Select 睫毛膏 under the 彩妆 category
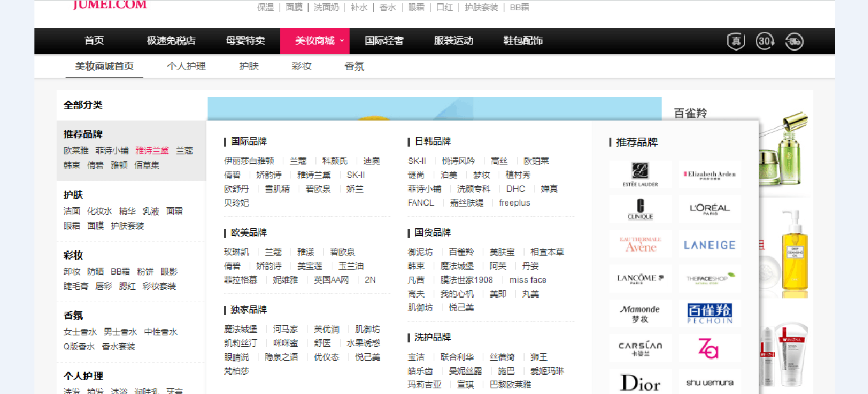 (x=76, y=286)
